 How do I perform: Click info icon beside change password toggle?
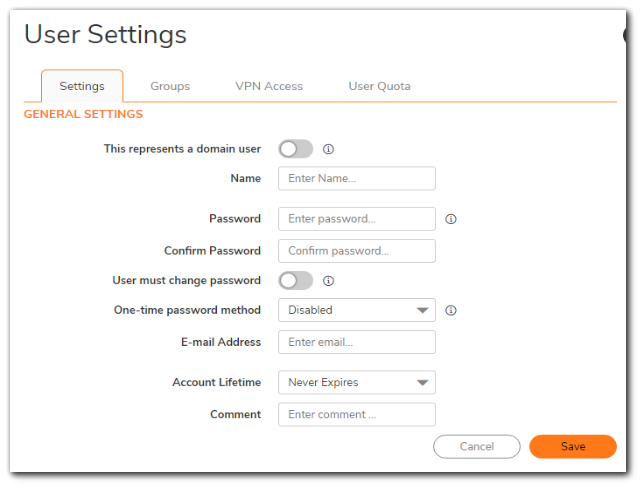coord(328,281)
